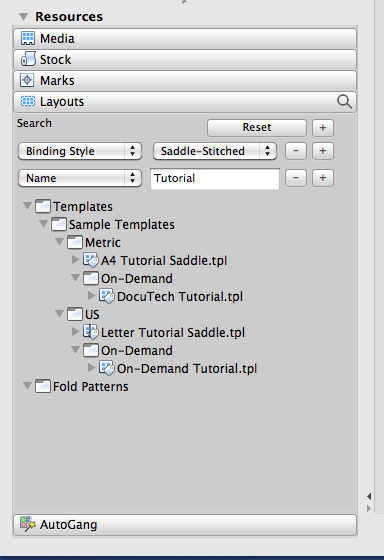Viewport: 384px width, 560px height.
Task: Collapse the Templates folder tree
Action: 27,206
